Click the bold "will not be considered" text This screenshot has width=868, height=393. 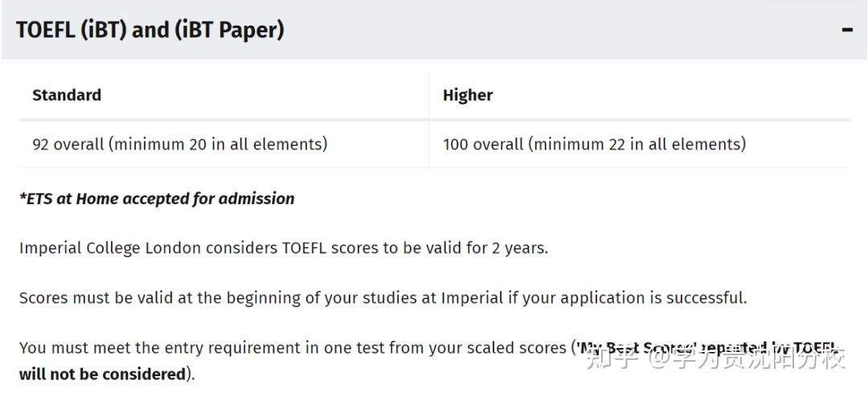point(103,374)
